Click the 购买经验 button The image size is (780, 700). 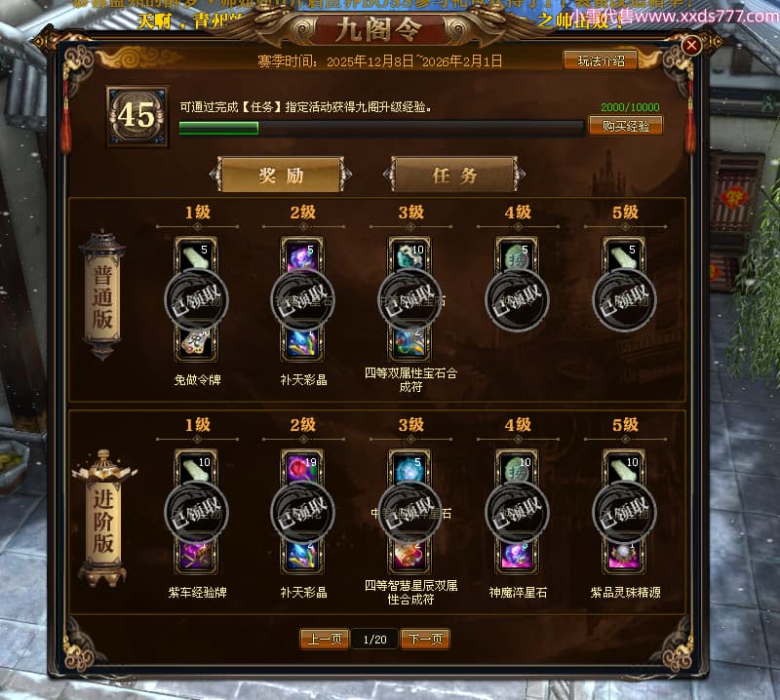(x=626, y=126)
